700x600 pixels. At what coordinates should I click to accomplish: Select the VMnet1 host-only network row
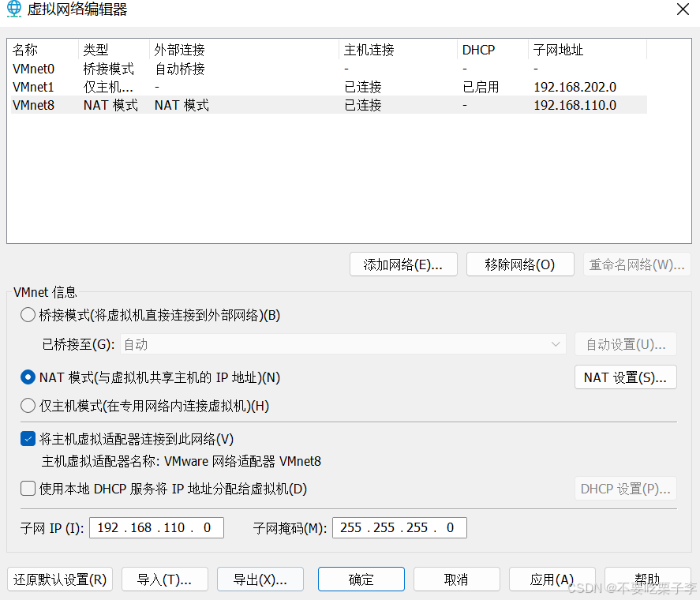(34, 87)
